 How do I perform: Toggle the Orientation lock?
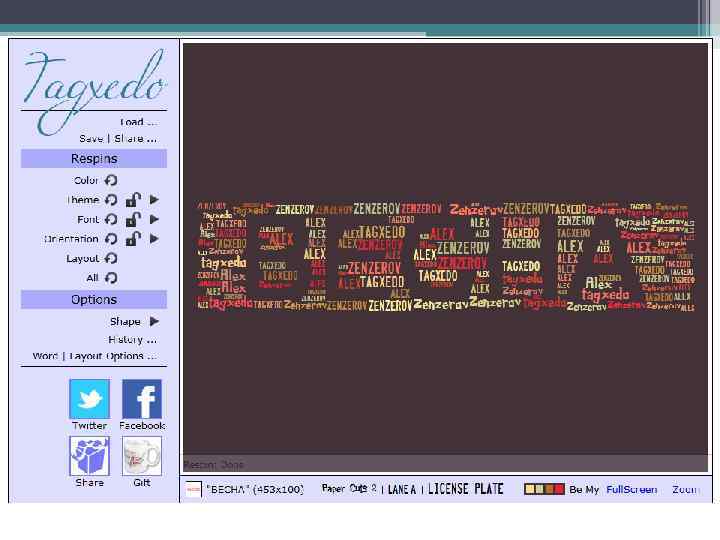point(133,239)
